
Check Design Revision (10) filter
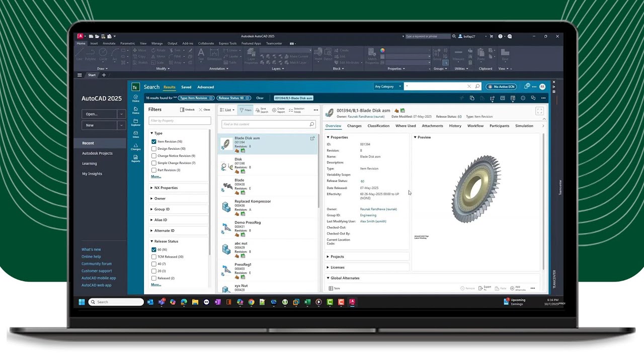[x=154, y=149]
